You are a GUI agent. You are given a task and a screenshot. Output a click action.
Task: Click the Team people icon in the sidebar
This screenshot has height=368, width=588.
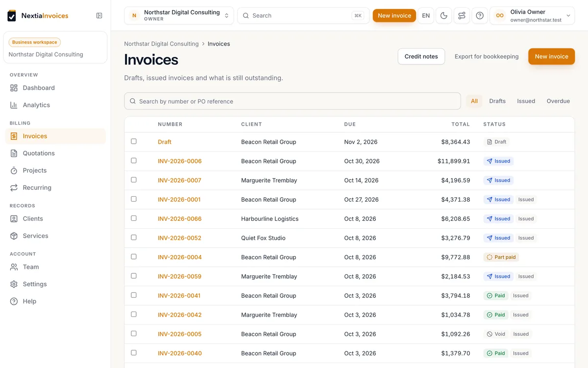14,267
